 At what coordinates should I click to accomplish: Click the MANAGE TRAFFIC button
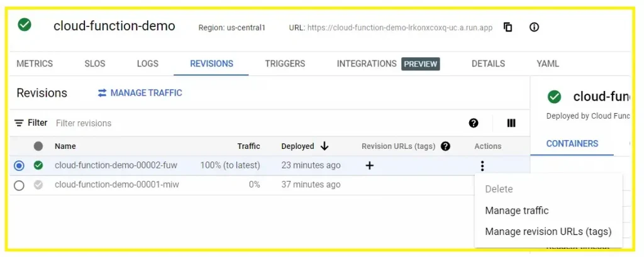coord(140,93)
